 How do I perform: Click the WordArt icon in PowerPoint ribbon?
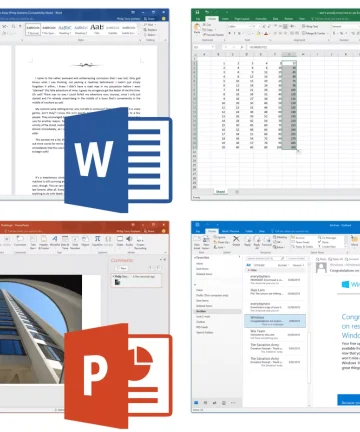tap(55, 239)
